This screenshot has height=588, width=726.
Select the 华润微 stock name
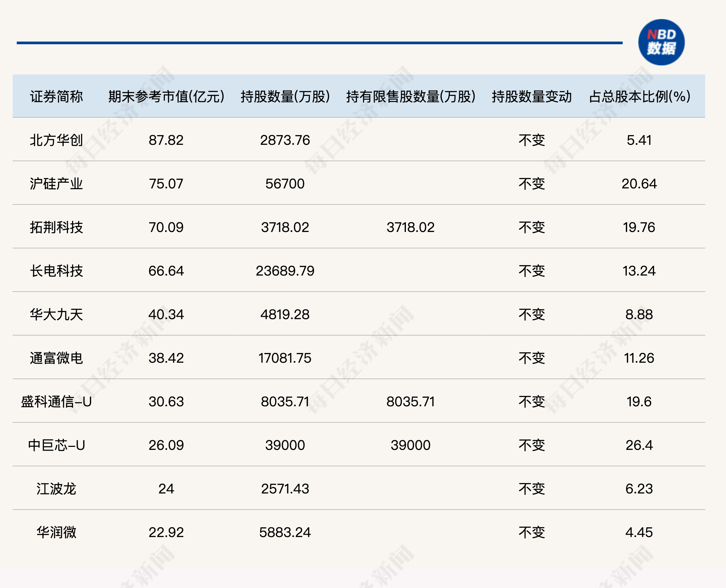click(x=56, y=532)
